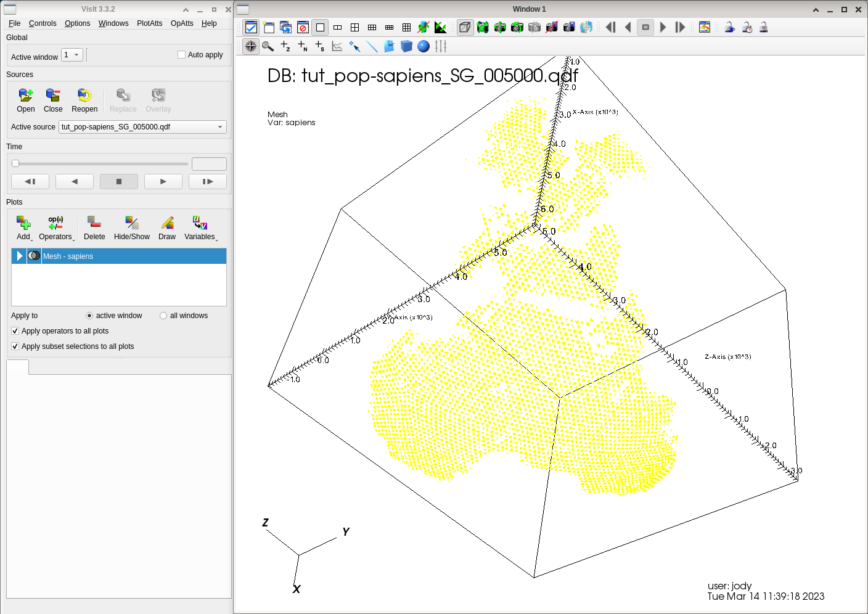Click the Time slider handle

pyautogui.click(x=15, y=164)
